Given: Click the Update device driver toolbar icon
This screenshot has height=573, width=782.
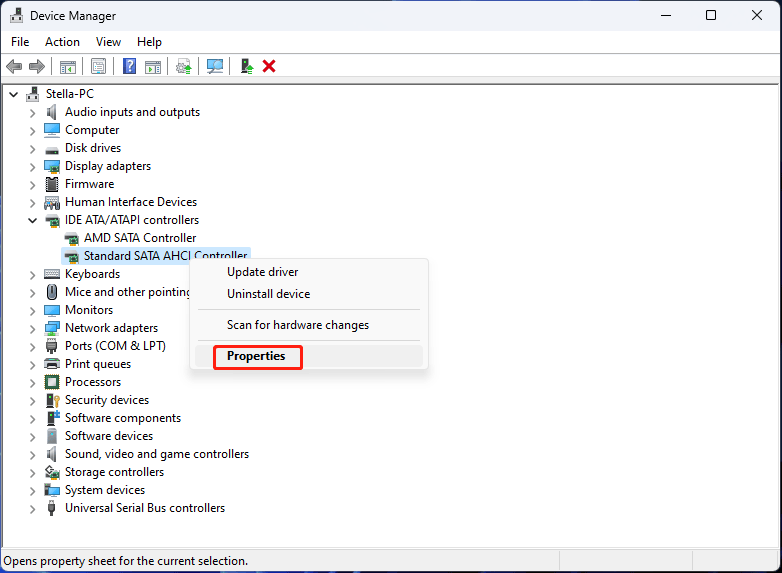Looking at the screenshot, I should point(184,66).
